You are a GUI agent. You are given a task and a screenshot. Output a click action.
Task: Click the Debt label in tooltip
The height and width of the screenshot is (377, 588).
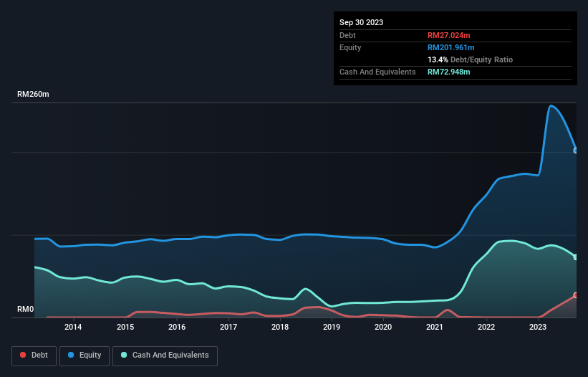pyautogui.click(x=347, y=35)
